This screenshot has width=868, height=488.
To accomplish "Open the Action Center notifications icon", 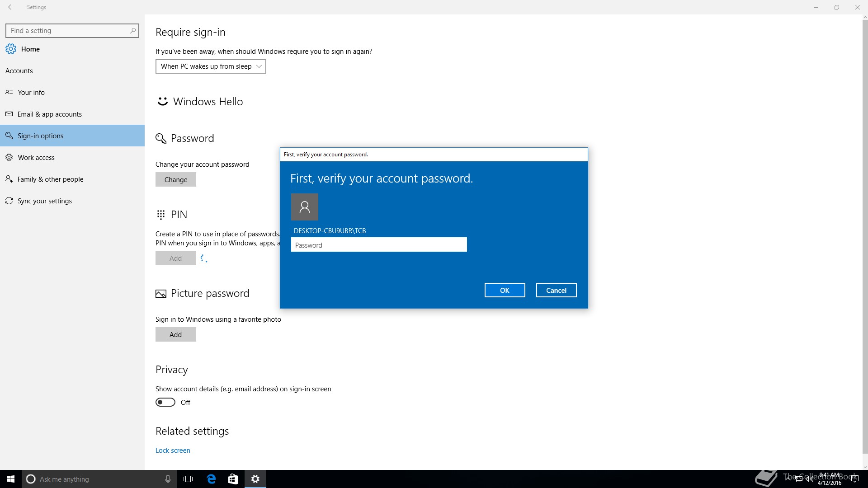I will click(x=854, y=479).
